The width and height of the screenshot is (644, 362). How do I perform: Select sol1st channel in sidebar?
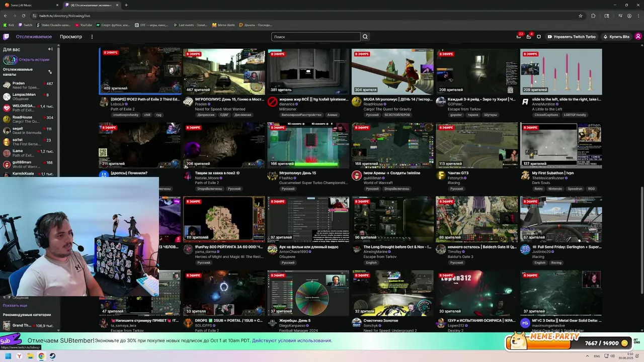[29, 142]
